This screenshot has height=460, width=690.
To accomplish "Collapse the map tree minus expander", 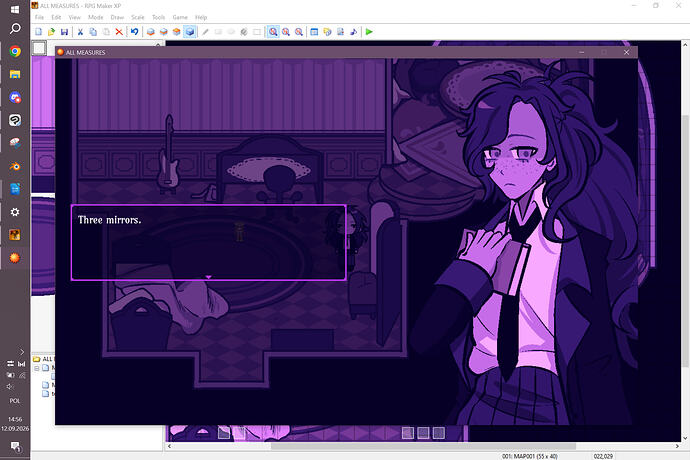I will pyautogui.click(x=37, y=368).
